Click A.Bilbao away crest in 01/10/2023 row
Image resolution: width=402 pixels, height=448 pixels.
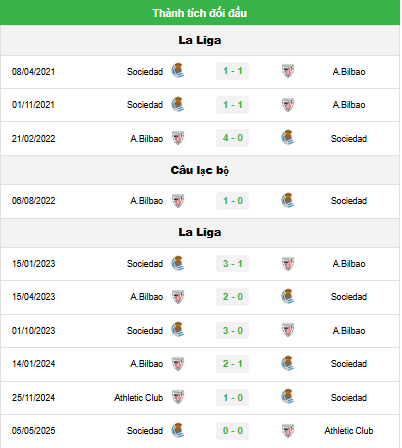point(288,330)
